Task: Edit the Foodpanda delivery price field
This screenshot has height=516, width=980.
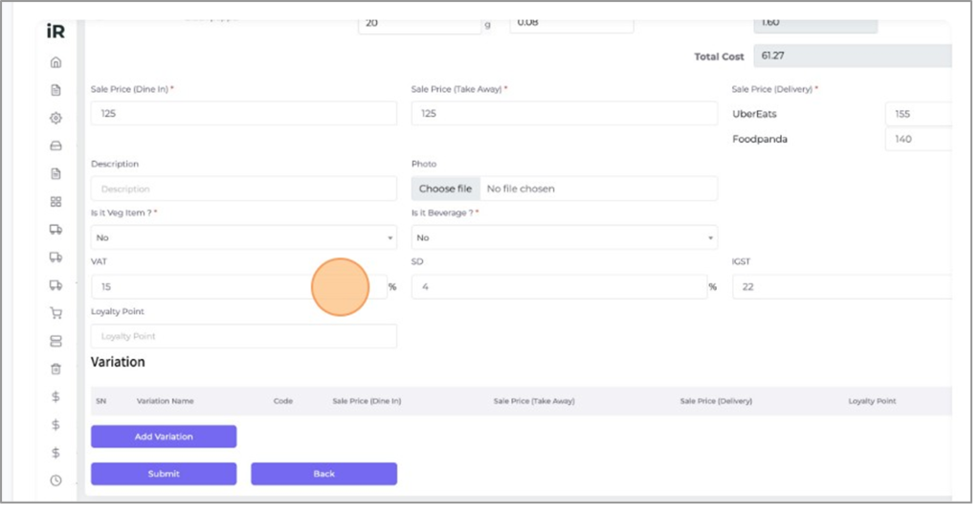Action: [919, 139]
